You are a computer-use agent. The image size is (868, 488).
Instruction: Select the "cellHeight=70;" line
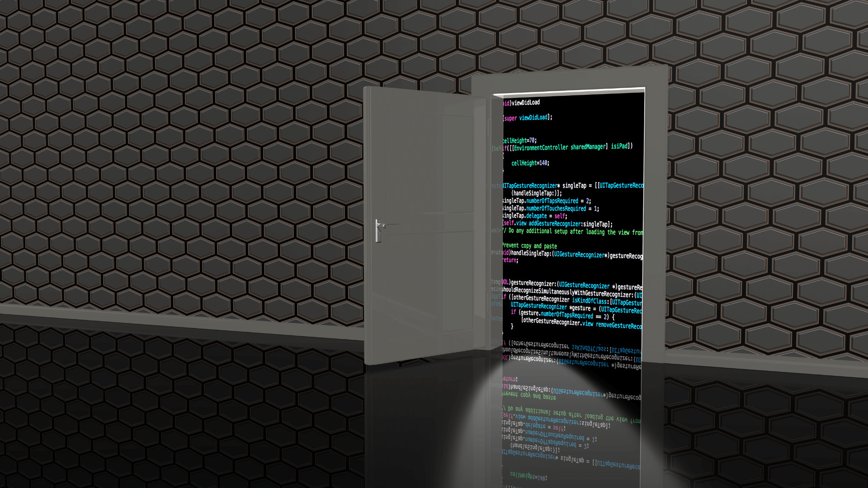[520, 141]
